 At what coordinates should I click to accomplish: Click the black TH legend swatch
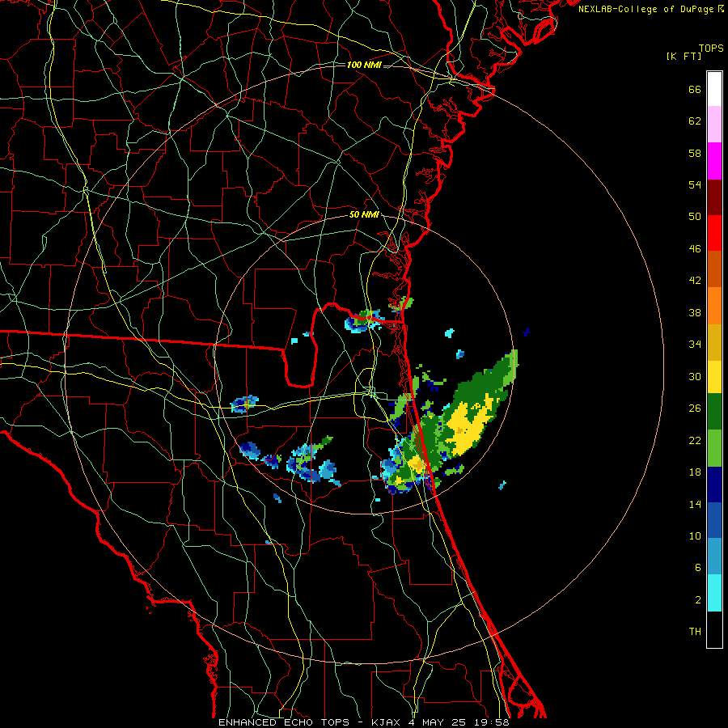coord(714,629)
